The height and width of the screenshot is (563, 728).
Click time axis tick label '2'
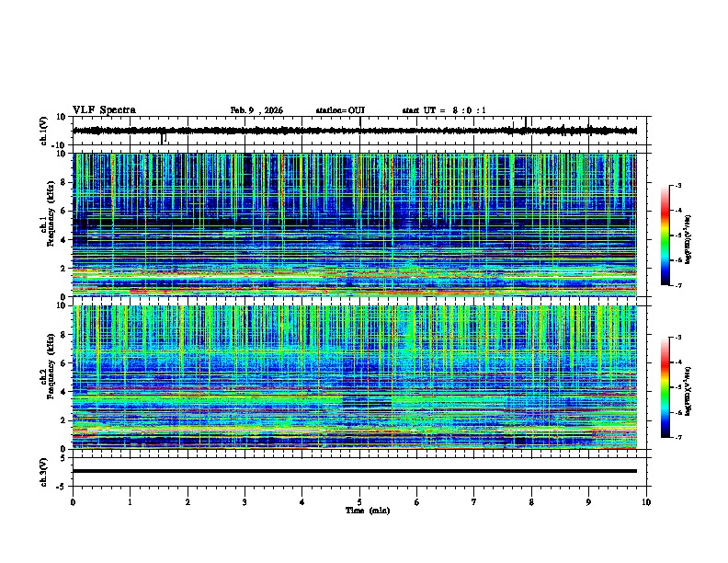[188, 502]
